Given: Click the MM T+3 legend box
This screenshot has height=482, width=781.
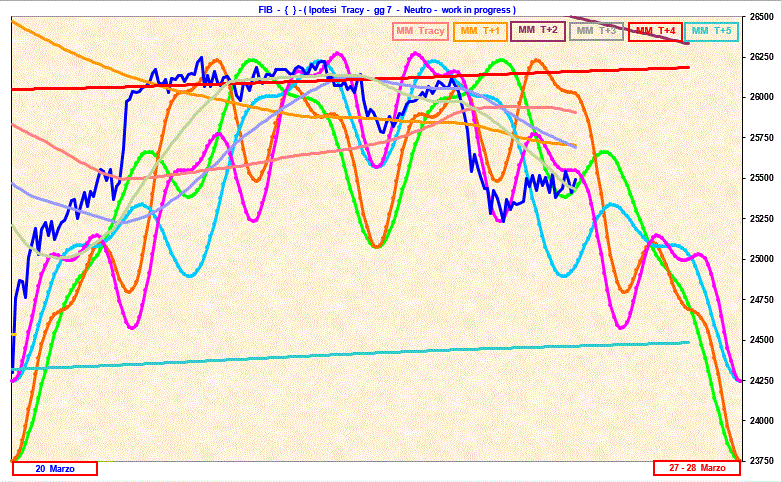Looking at the screenshot, I should [x=596, y=31].
